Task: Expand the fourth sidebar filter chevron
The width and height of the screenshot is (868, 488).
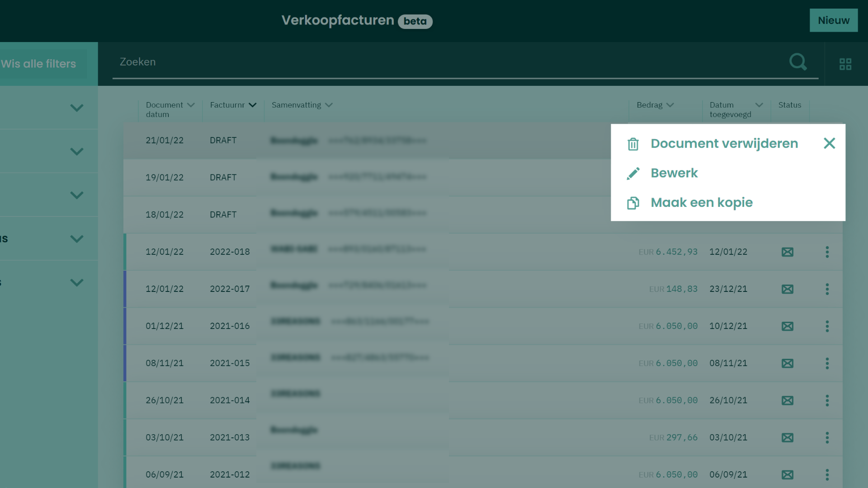Action: pos(77,239)
